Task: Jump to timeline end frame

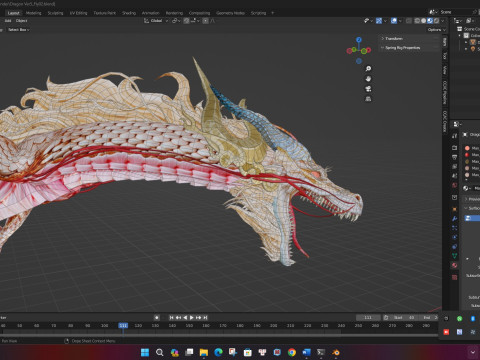Action: 205,318
